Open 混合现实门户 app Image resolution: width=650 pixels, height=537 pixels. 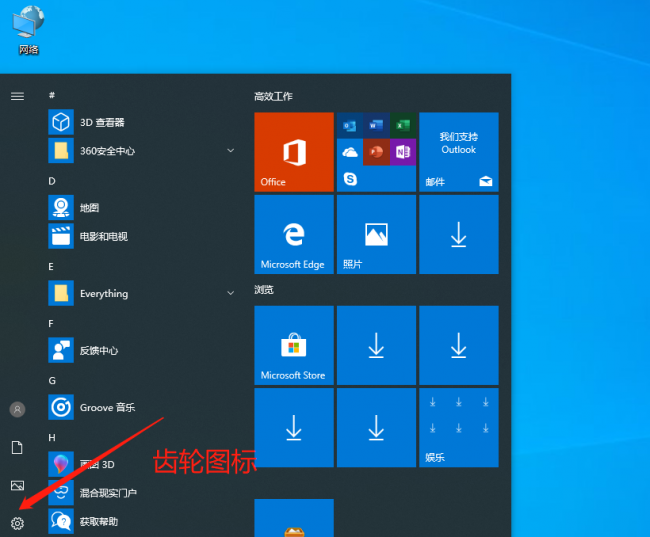pos(141,493)
